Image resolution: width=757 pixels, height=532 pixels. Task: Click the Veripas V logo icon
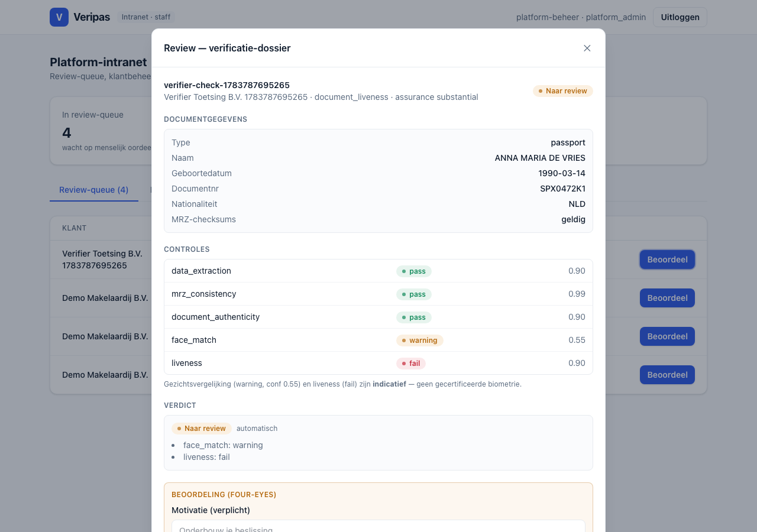[59, 17]
